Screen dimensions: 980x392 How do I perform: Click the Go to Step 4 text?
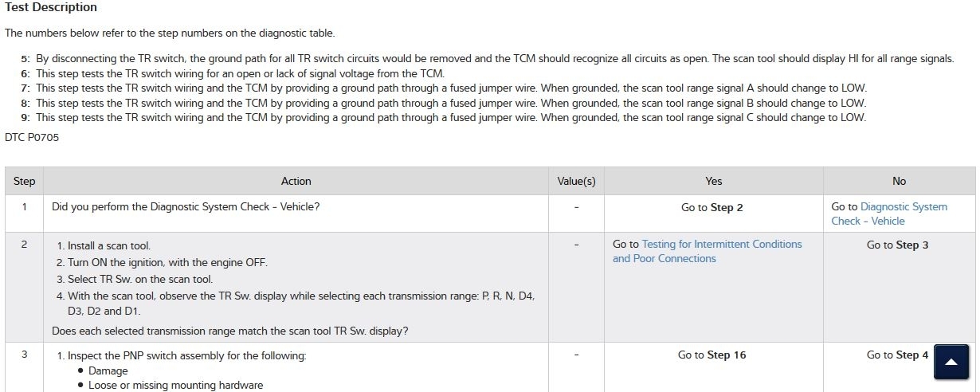pyautogui.click(x=897, y=355)
